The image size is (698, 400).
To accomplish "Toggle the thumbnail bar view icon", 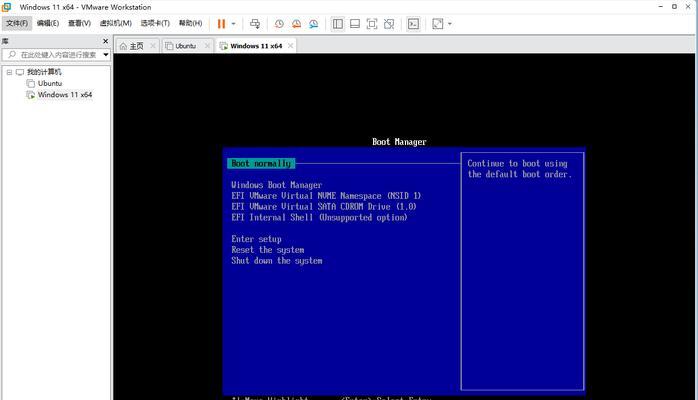I will click(355, 24).
